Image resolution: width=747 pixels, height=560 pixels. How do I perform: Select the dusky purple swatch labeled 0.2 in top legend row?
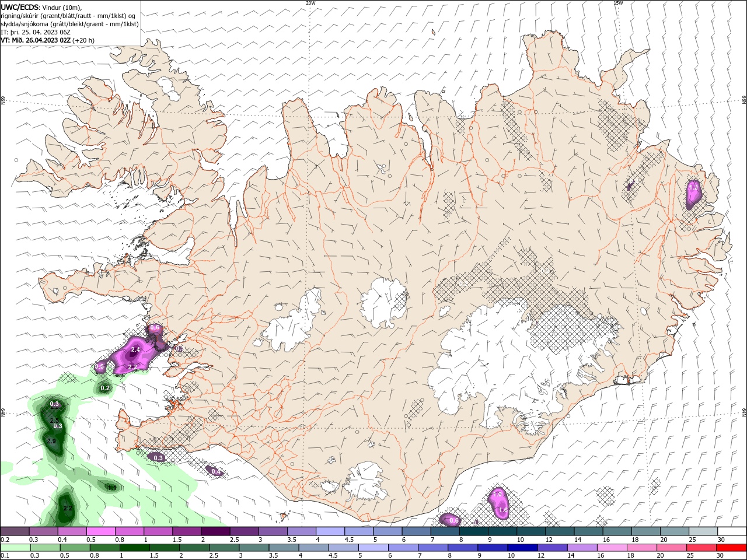[x=15, y=531]
